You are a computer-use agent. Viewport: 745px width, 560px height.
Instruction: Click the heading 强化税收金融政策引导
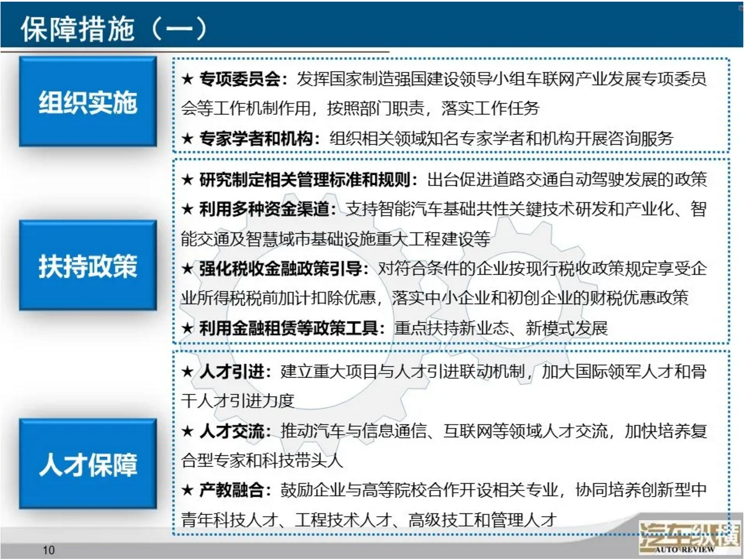coord(280,269)
